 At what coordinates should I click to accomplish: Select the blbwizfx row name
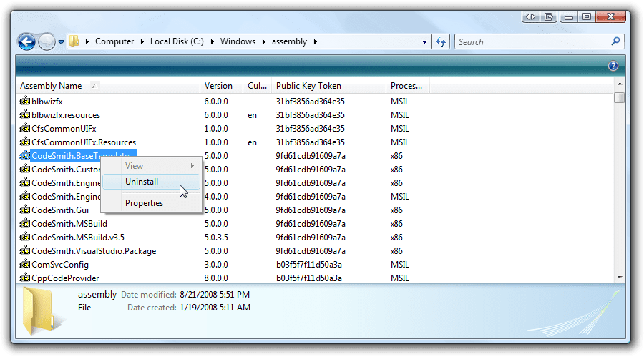(x=47, y=102)
